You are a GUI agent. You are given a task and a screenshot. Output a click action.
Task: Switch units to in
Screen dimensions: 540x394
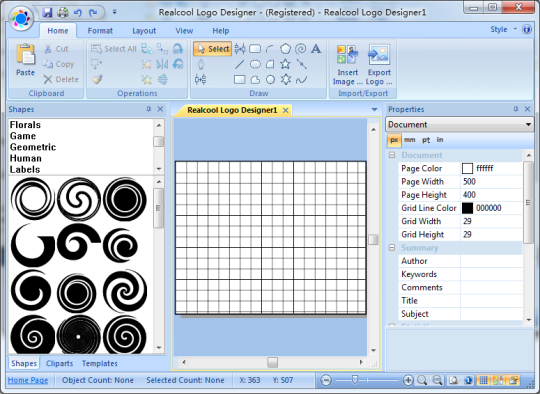pos(440,140)
